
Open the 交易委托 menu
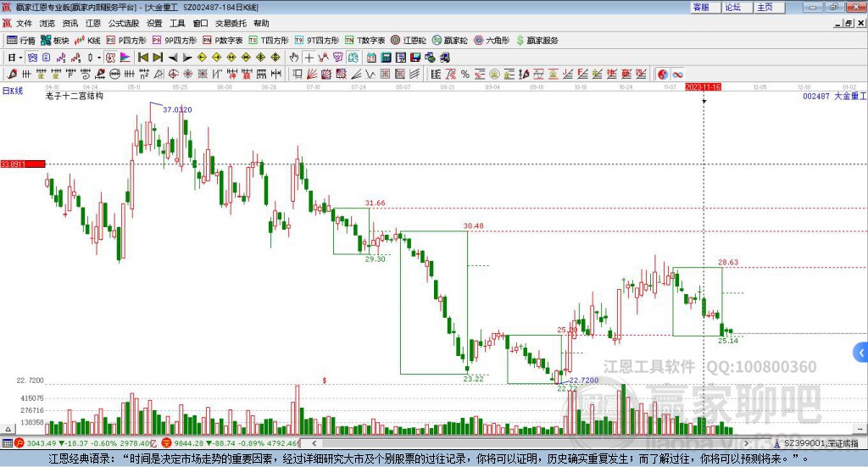coord(231,23)
